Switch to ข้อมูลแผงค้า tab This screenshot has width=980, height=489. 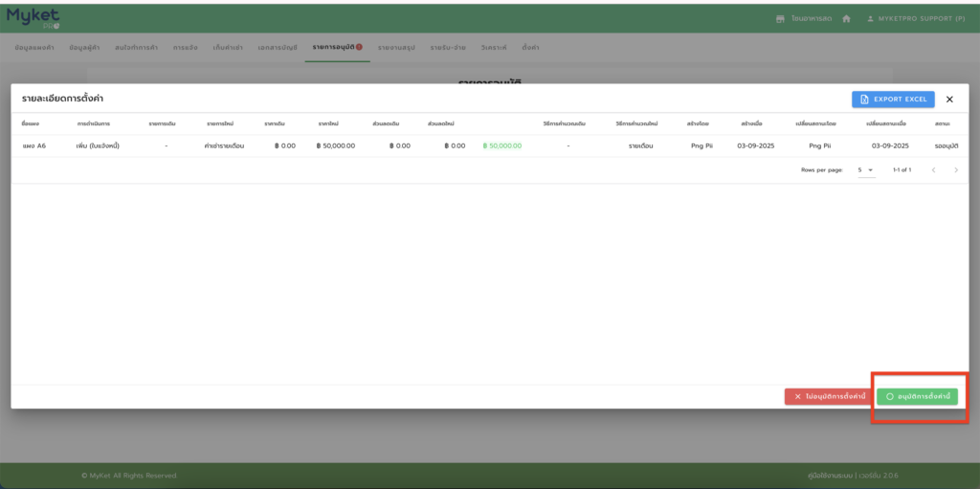[34, 48]
